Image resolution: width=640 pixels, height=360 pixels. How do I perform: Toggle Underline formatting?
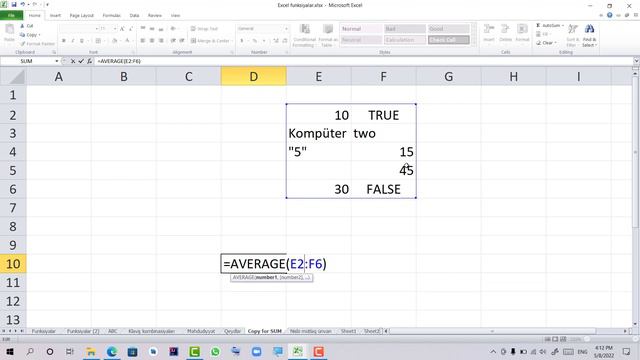(x=82, y=41)
